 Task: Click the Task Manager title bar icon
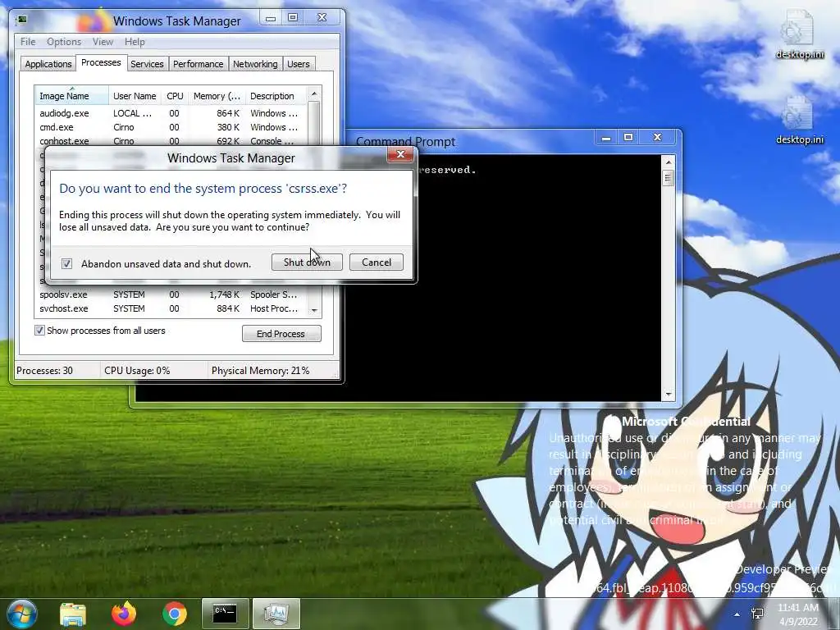click(x=22, y=21)
